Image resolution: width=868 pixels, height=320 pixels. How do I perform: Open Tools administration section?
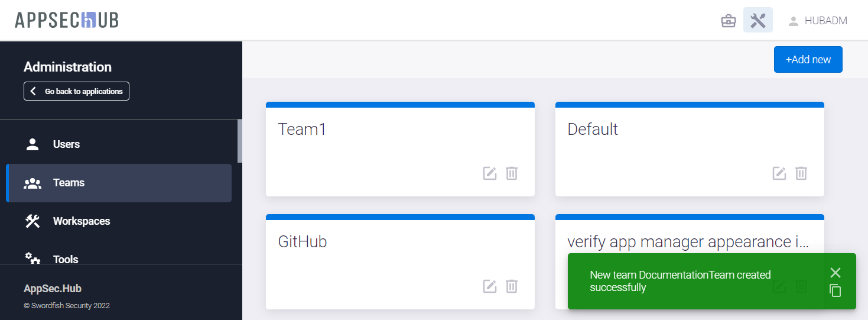point(66,259)
